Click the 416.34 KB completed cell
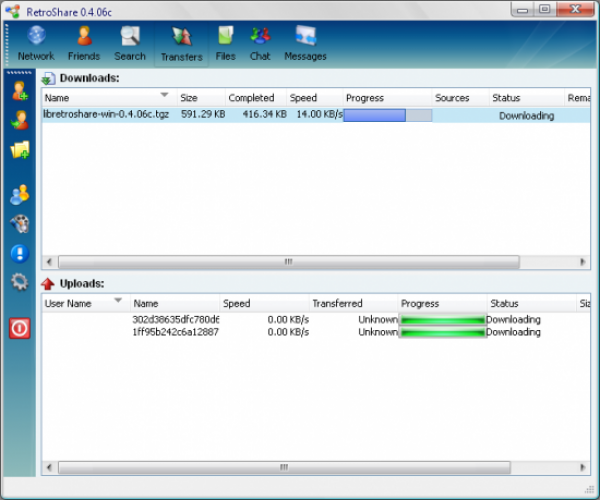Viewport: 600px width, 500px height. coord(264,114)
